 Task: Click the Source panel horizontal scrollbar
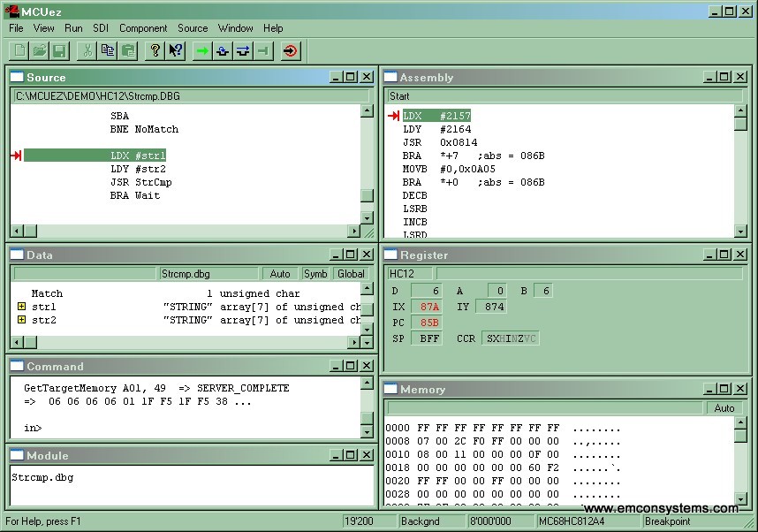point(186,232)
